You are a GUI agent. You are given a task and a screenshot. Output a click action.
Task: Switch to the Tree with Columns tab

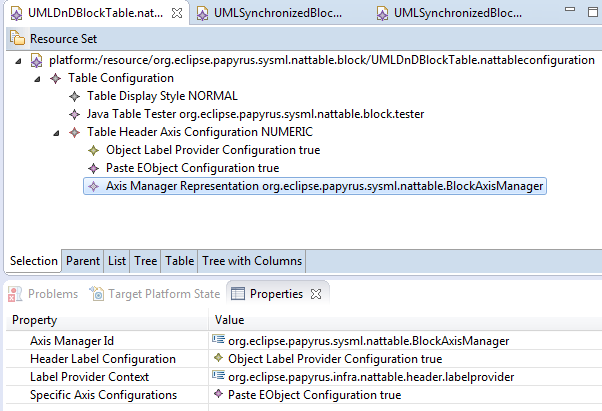[252, 261]
